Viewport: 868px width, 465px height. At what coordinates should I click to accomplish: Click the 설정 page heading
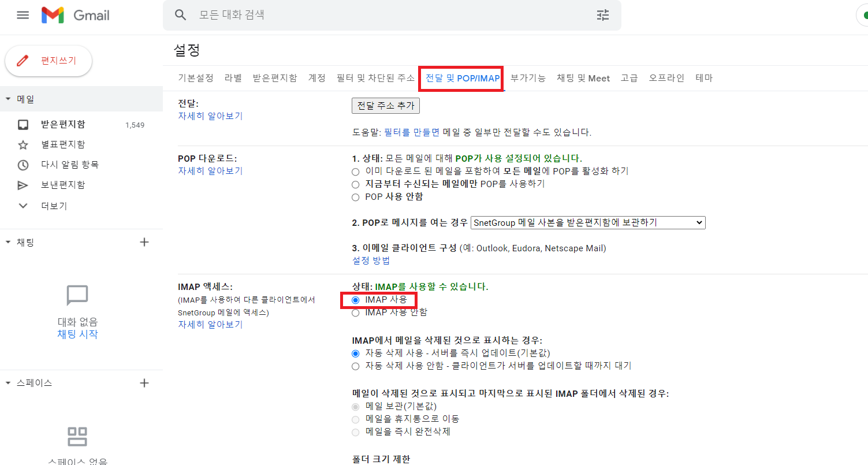187,50
